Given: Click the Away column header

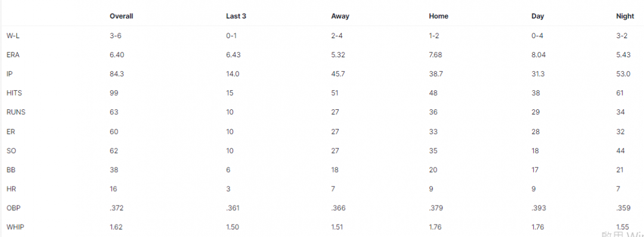Looking at the screenshot, I should 340,17.
